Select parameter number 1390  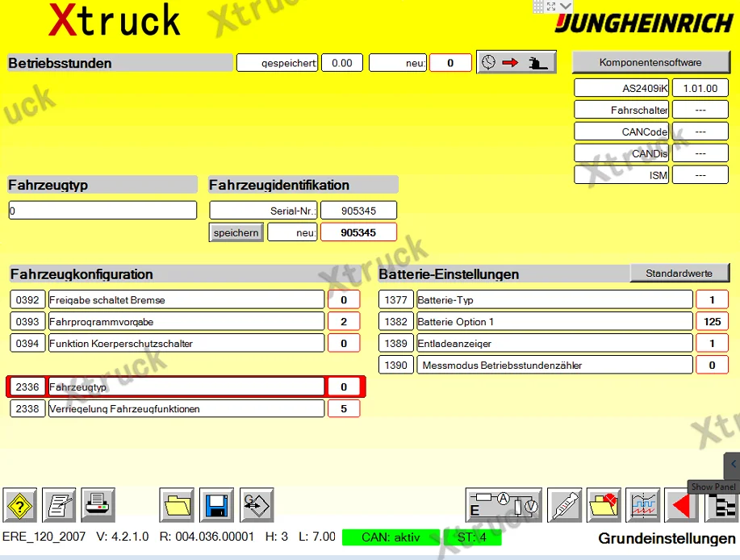[396, 366]
